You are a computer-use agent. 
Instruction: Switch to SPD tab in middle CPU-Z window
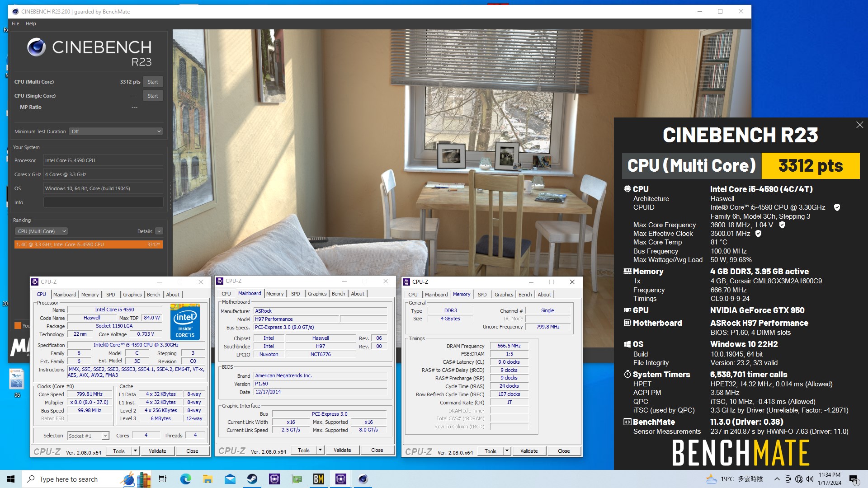pos(295,294)
